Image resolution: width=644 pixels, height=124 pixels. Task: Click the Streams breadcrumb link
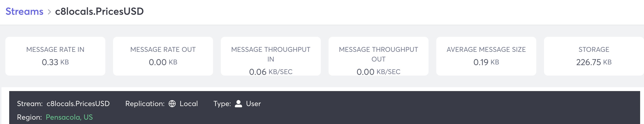pos(24,11)
